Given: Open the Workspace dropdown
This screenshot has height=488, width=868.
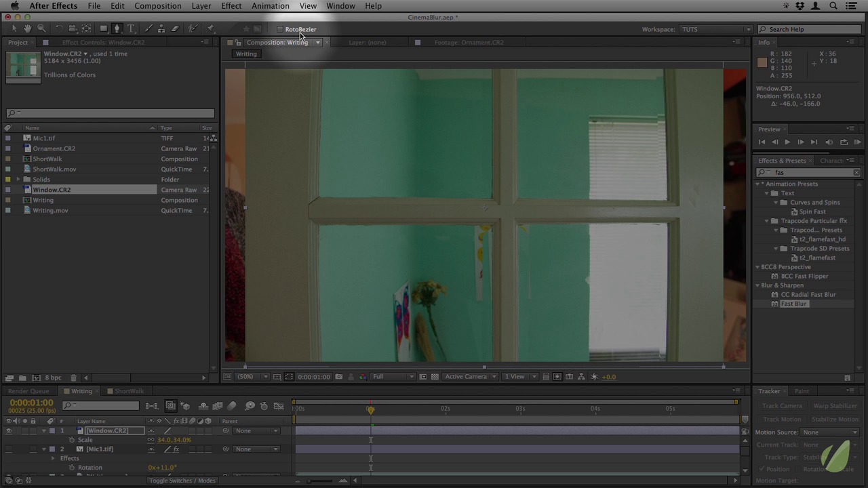Looking at the screenshot, I should pos(715,29).
